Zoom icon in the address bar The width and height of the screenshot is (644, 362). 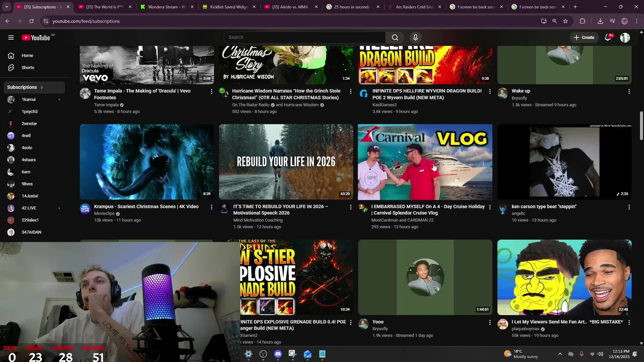pyautogui.click(x=554, y=21)
